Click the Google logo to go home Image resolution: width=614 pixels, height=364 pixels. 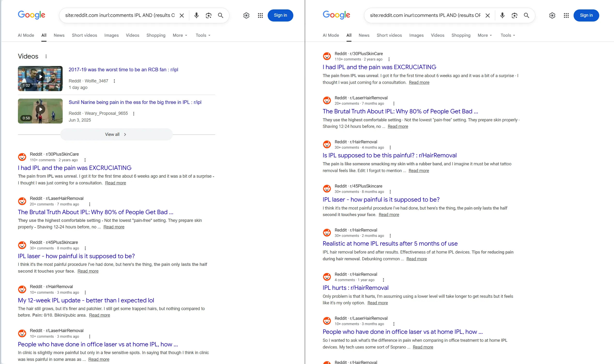(31, 15)
